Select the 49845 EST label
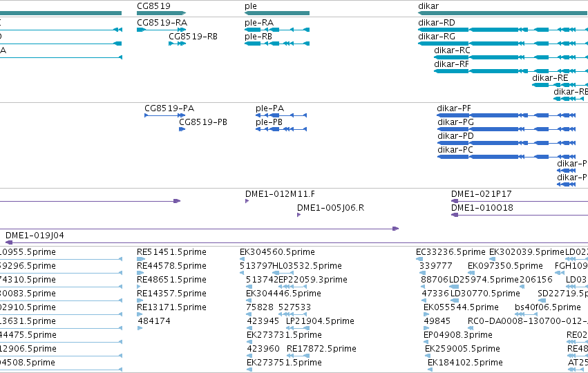The width and height of the screenshot is (588, 373). click(x=437, y=322)
